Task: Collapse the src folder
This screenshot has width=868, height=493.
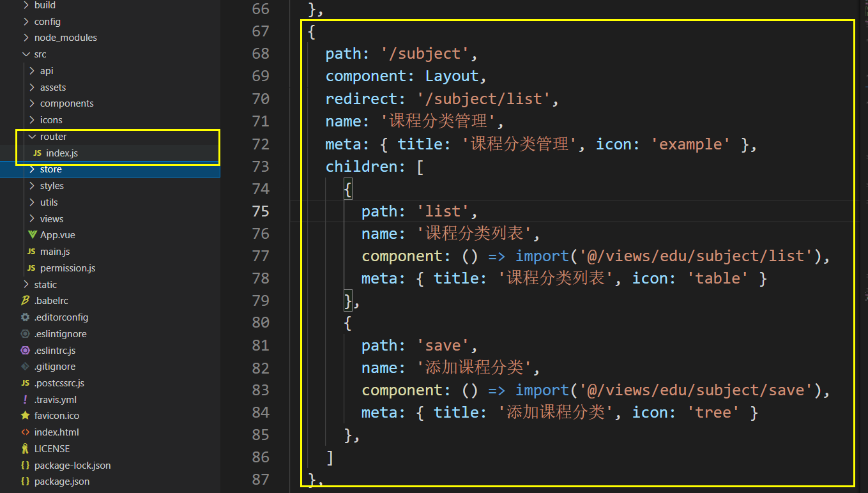Action: pyautogui.click(x=26, y=54)
